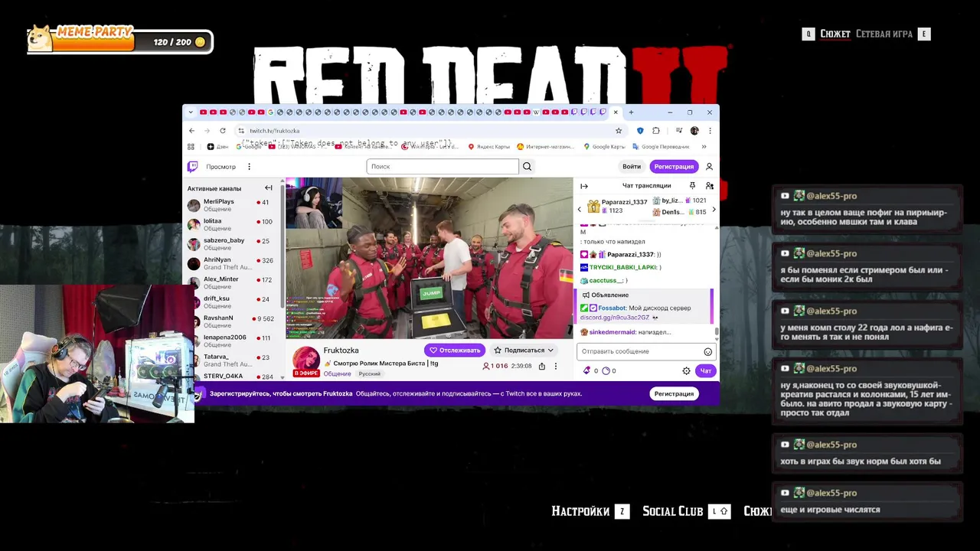Open the media control icon in Chrome toolbar
This screenshot has width=980, height=551.
pos(678,131)
